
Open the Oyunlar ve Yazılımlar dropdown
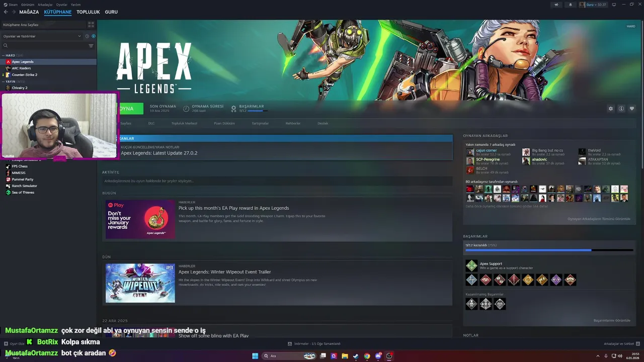42,36
